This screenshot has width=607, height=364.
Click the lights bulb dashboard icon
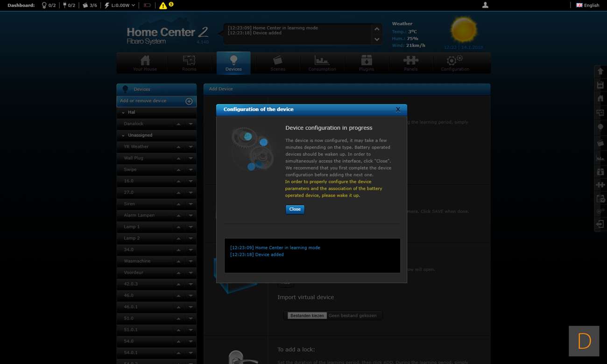(x=44, y=5)
